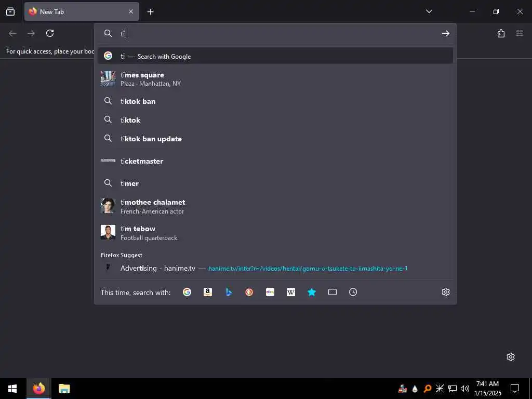Open the hanime.tv Firefox Suggest link
The width and height of the screenshot is (532, 399).
coord(275,269)
